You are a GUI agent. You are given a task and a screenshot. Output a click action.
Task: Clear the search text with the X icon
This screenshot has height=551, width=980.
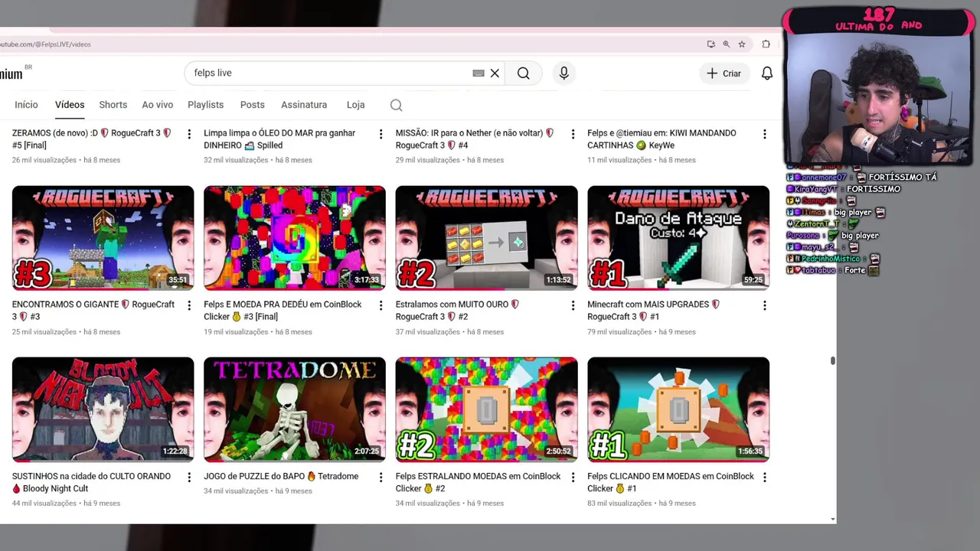pos(495,73)
